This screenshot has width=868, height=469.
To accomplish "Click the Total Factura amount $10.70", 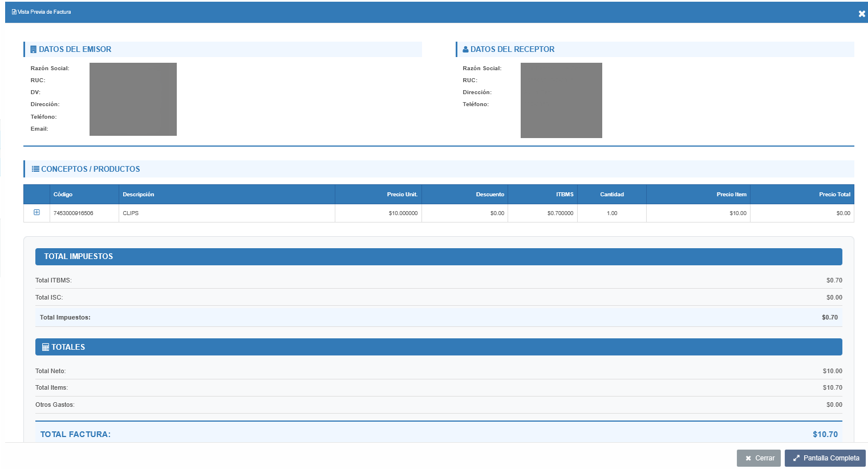I will tap(825, 434).
